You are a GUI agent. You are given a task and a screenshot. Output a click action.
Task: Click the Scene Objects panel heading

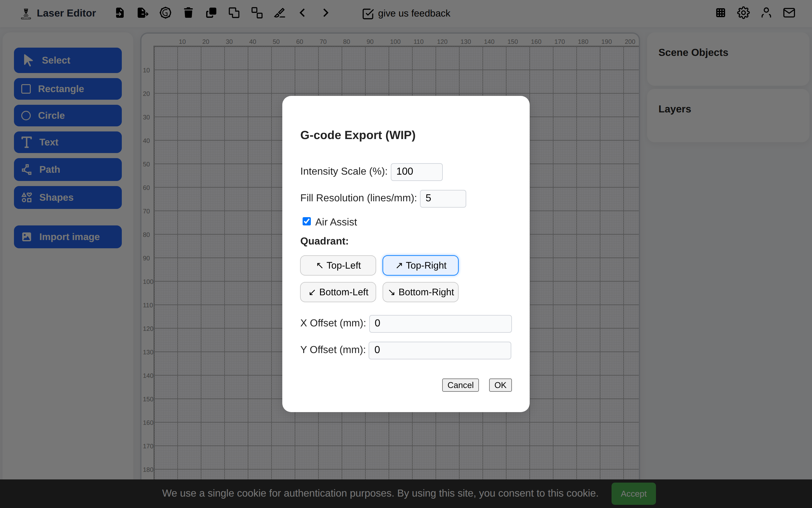point(693,53)
